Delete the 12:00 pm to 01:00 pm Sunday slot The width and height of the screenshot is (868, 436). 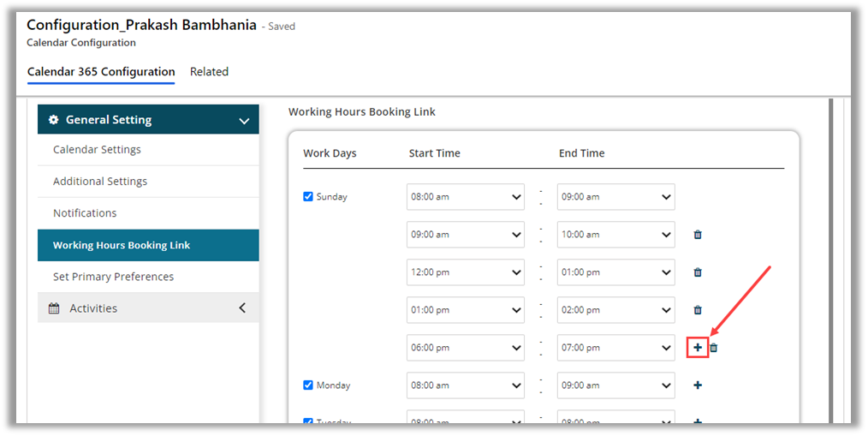click(x=698, y=272)
